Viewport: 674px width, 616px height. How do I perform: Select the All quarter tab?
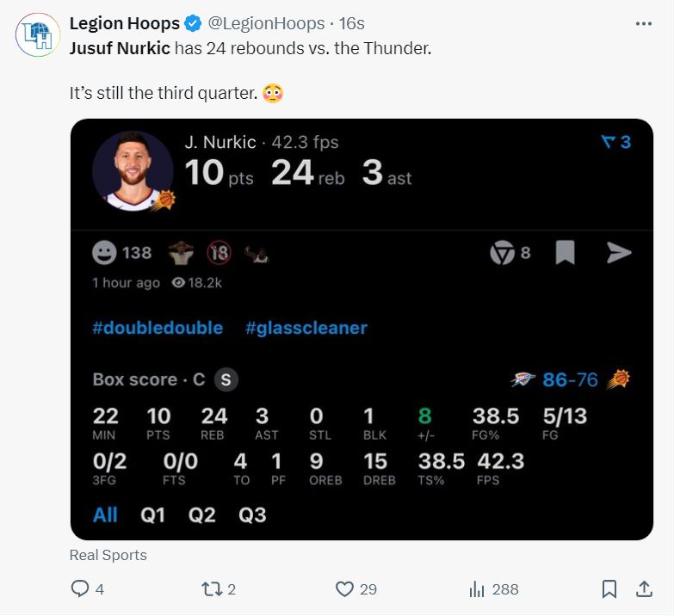(x=105, y=514)
